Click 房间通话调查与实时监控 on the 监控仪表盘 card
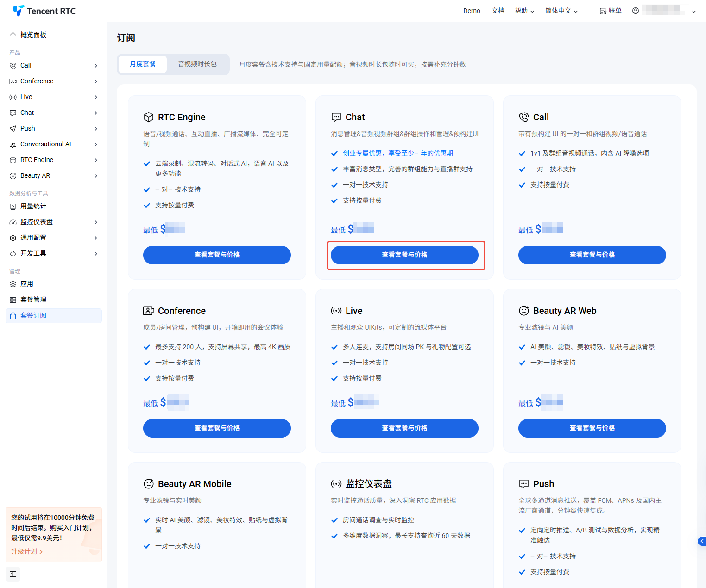The image size is (706, 588). pyautogui.click(x=378, y=520)
